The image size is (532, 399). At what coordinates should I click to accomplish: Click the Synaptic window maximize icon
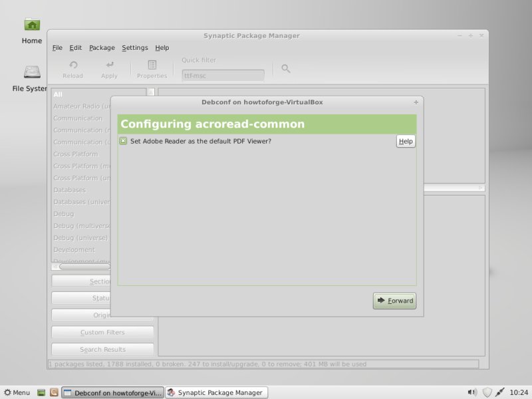(x=471, y=36)
